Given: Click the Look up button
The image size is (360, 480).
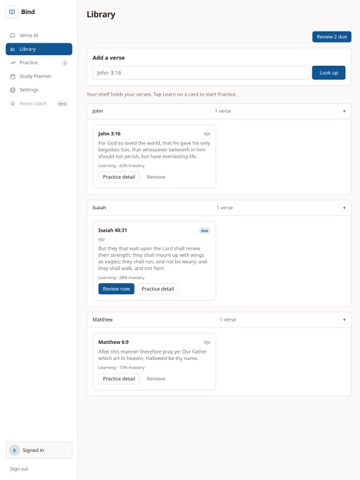Looking at the screenshot, I should 329,73.
